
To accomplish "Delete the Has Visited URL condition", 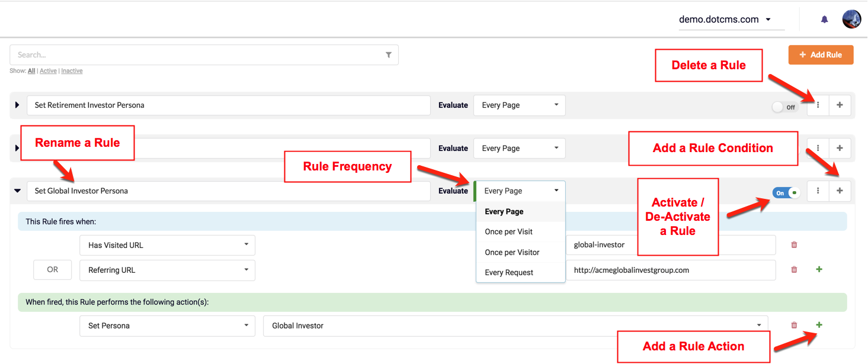I will (x=794, y=245).
